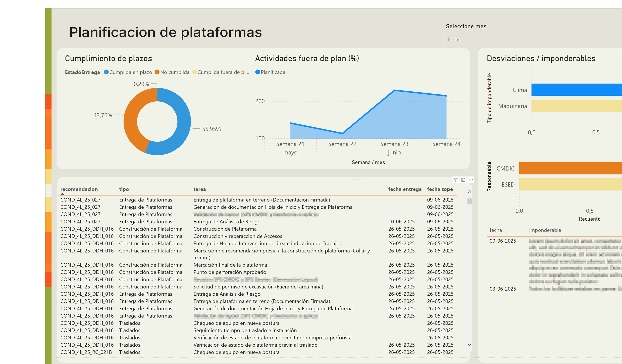Sort by the recomendacion column header
This screenshot has width=622, height=364.
tap(79, 189)
